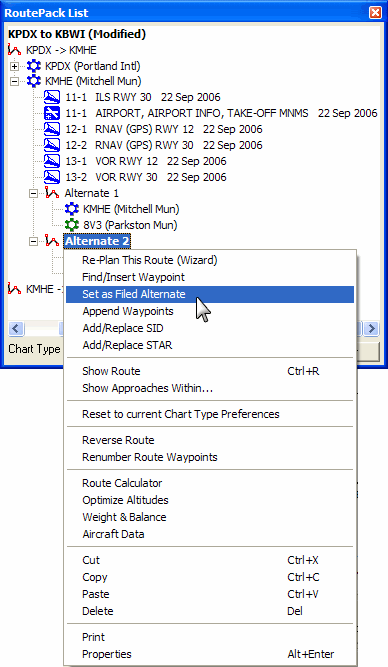Viewport: 388px width, 667px height.
Task: Select 12-2 RNAV (GPS) RWY 30 row
Action: pos(163,145)
